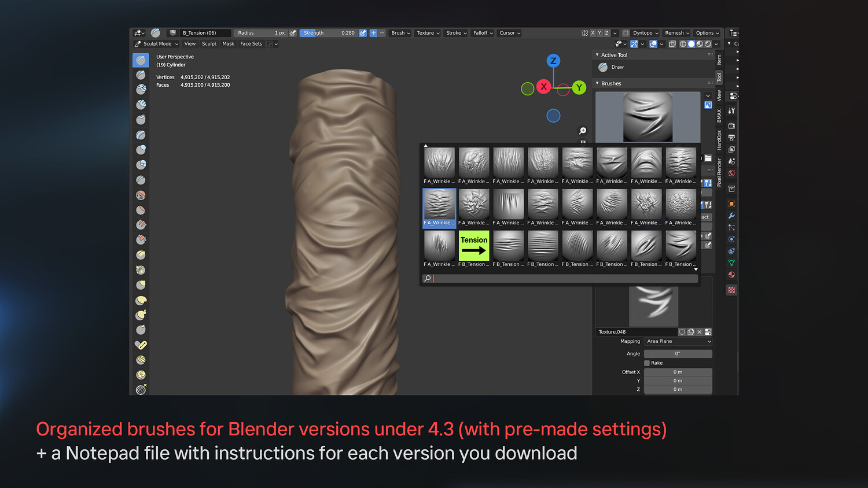The height and width of the screenshot is (488, 868).
Task: Open the Object Data green triangle tab
Action: click(x=731, y=263)
